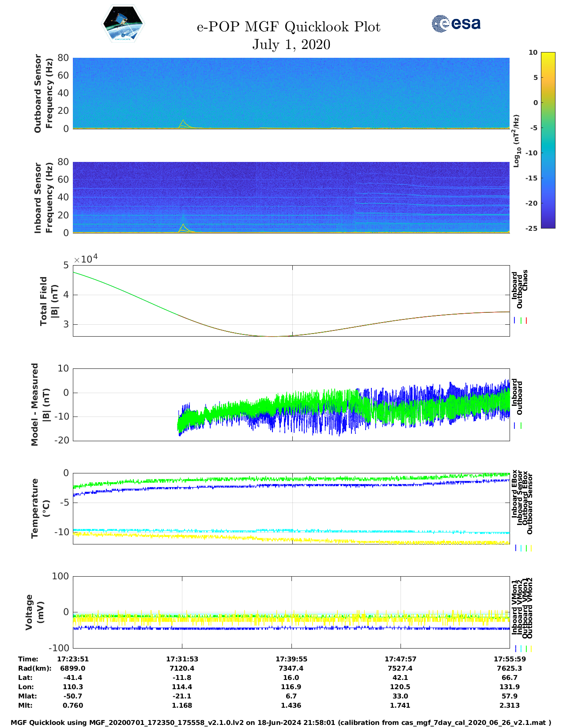This screenshot has height=728, width=563.
Task: Click the 17:31:53 time tick label
Action: [x=182, y=659]
